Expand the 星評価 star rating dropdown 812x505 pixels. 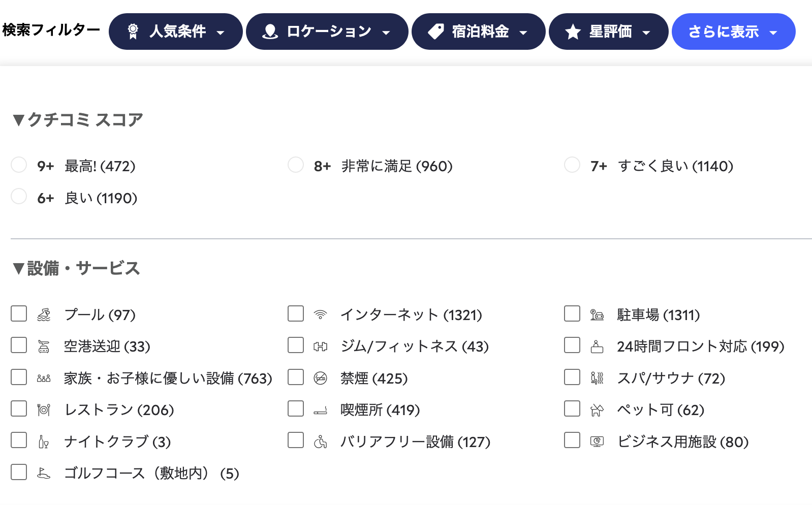click(x=609, y=31)
